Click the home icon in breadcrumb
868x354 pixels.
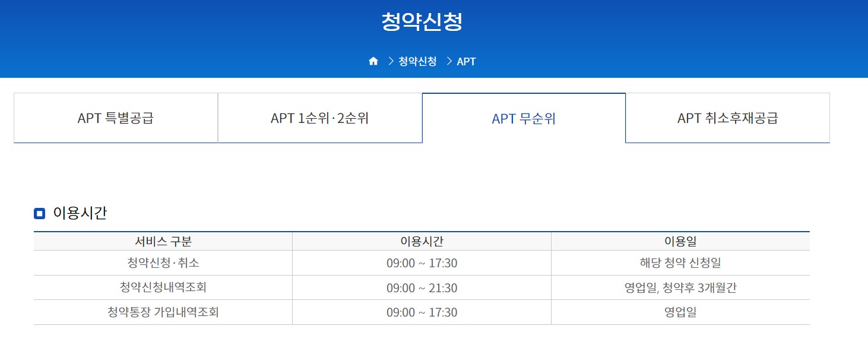(x=373, y=60)
